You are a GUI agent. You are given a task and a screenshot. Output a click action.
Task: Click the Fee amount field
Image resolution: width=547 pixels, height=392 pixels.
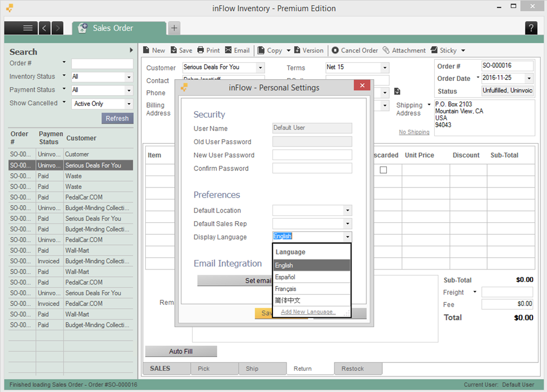(x=507, y=304)
